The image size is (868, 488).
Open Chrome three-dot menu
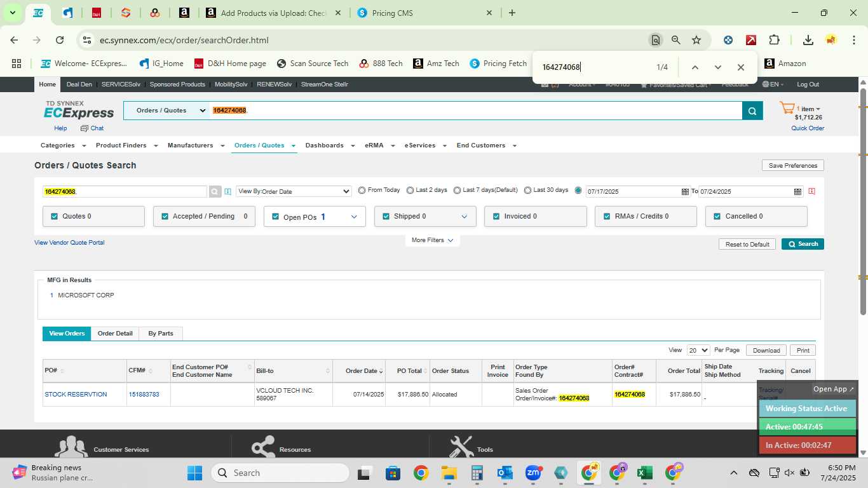point(853,40)
